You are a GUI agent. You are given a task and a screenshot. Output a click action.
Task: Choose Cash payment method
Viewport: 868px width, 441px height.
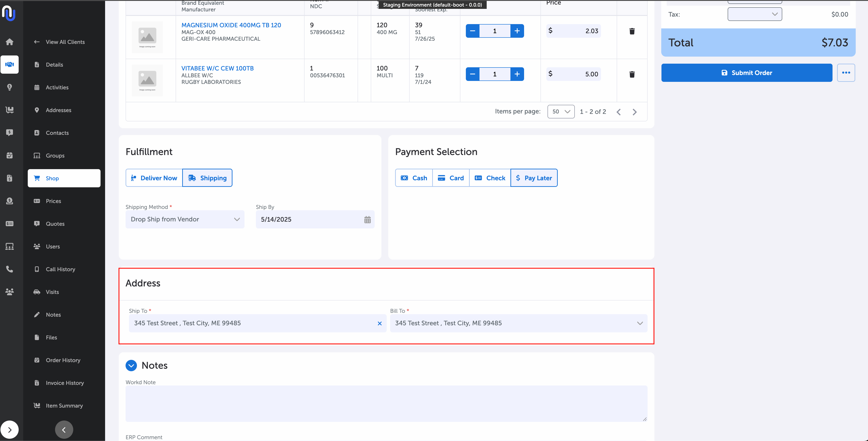(414, 178)
